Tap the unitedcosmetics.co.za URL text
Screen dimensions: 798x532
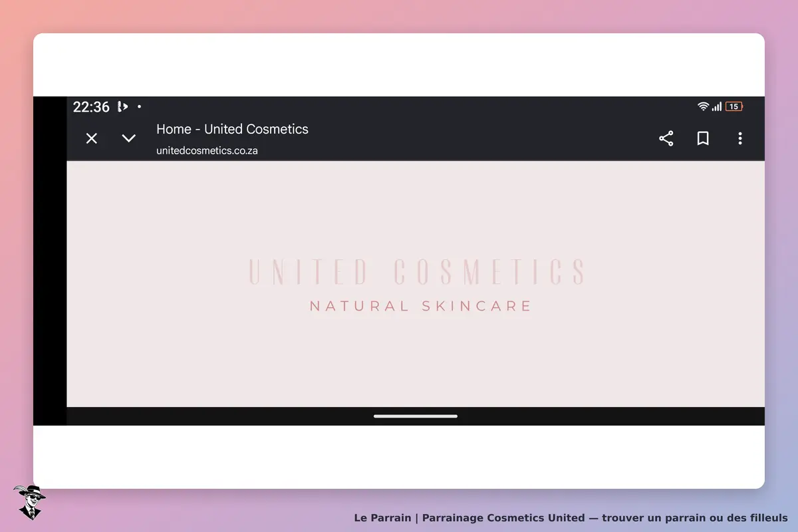tap(207, 150)
